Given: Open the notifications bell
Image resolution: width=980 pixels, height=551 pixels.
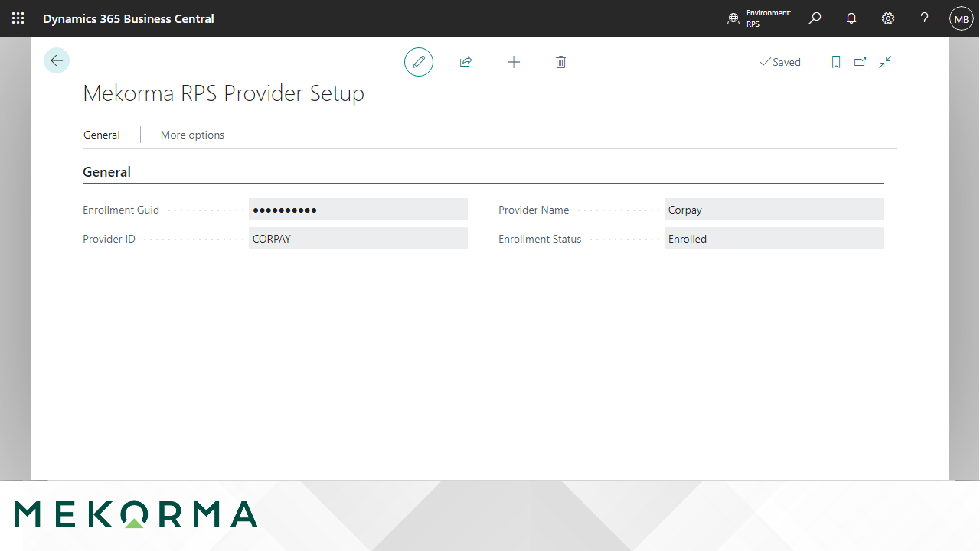Looking at the screenshot, I should pos(851,18).
